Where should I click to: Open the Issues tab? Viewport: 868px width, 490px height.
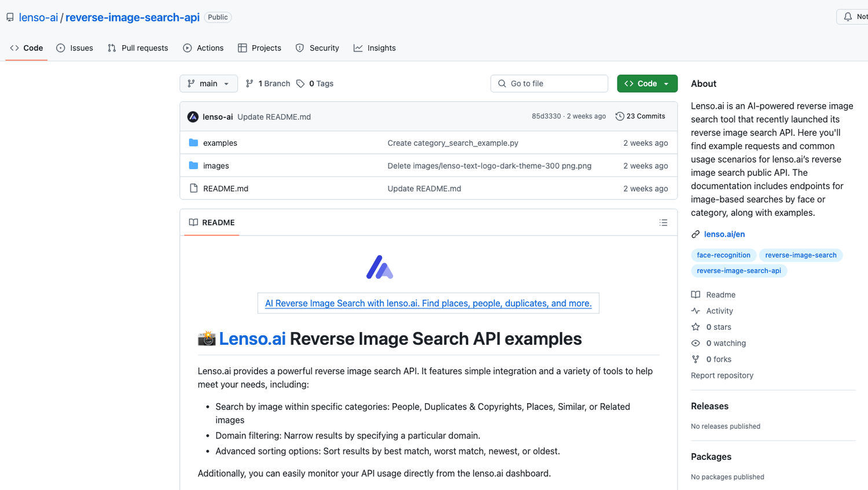[75, 48]
